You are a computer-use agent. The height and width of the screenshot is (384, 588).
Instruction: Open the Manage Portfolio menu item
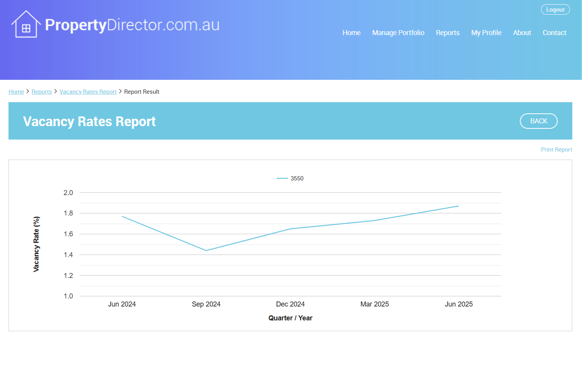coord(398,33)
